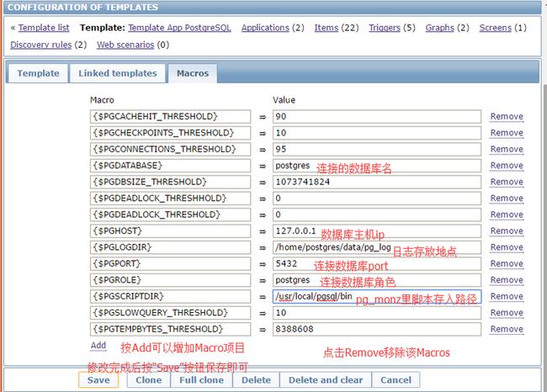
Task: Open the Template list link
Action: coord(46,28)
